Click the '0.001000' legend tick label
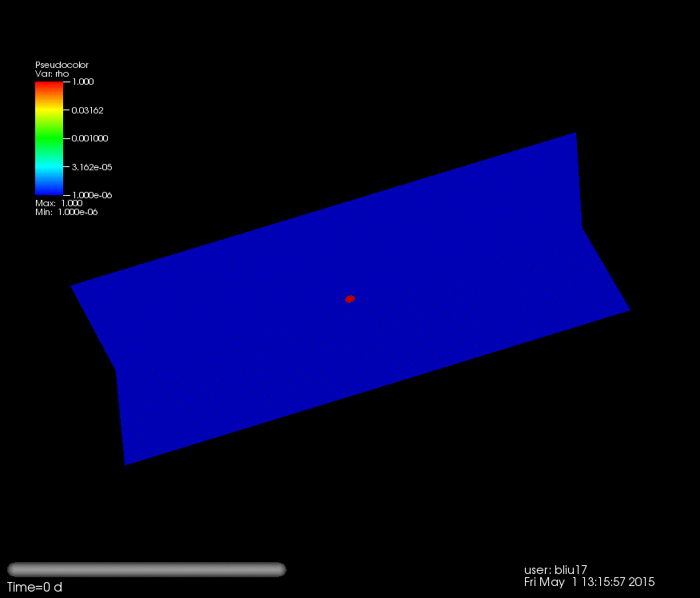Viewport: 700px width, 598px height. [x=89, y=138]
